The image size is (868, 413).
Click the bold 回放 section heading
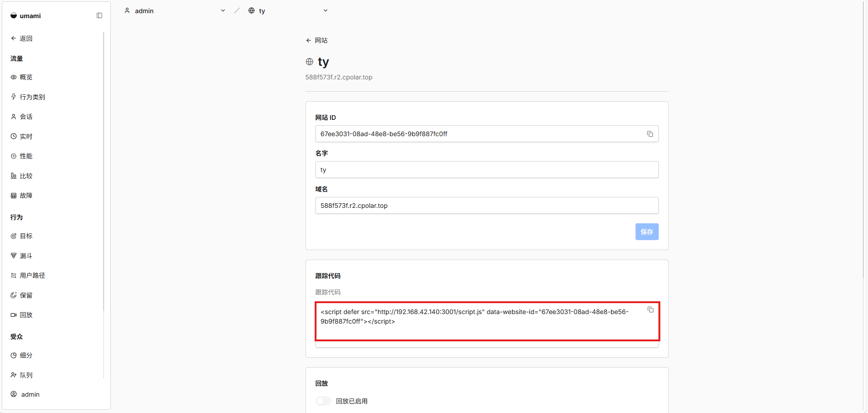[321, 383]
